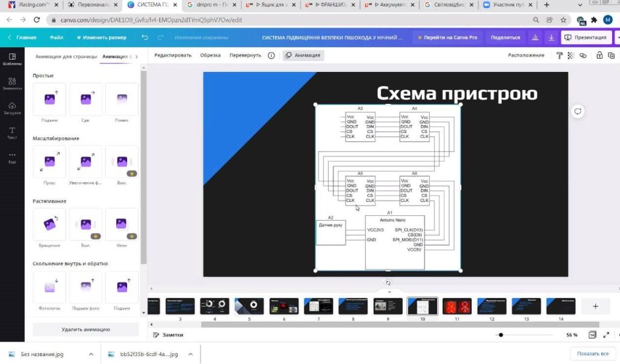Image resolution: width=620 pixels, height=364 pixels.
Task: Open the Chrome tab search dropdown
Action: pos(580,5)
